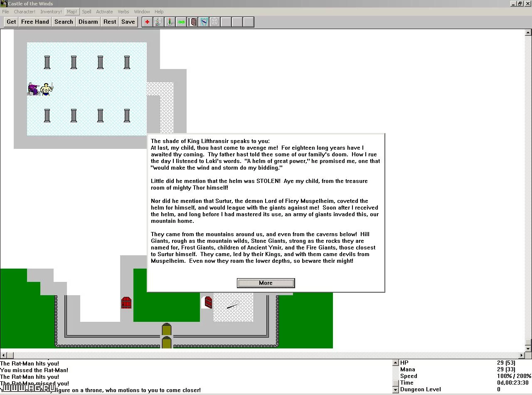Click the message log scroll down arrow
The width and height of the screenshot is (532, 395).
pyautogui.click(x=396, y=390)
